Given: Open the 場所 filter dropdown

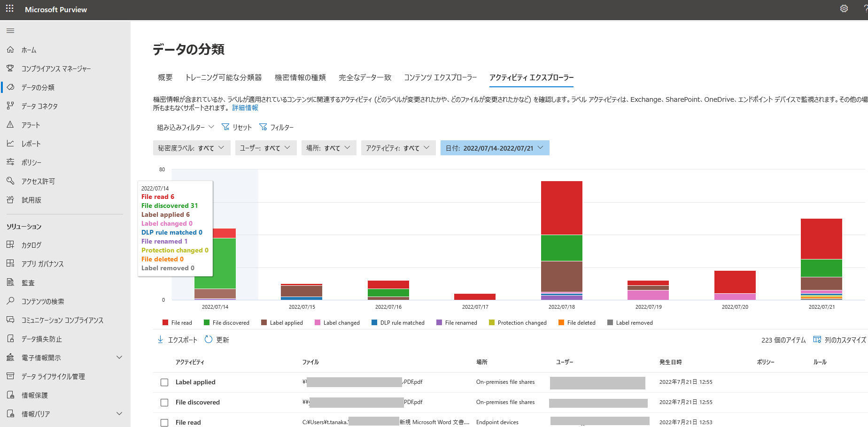Looking at the screenshot, I should pyautogui.click(x=329, y=148).
